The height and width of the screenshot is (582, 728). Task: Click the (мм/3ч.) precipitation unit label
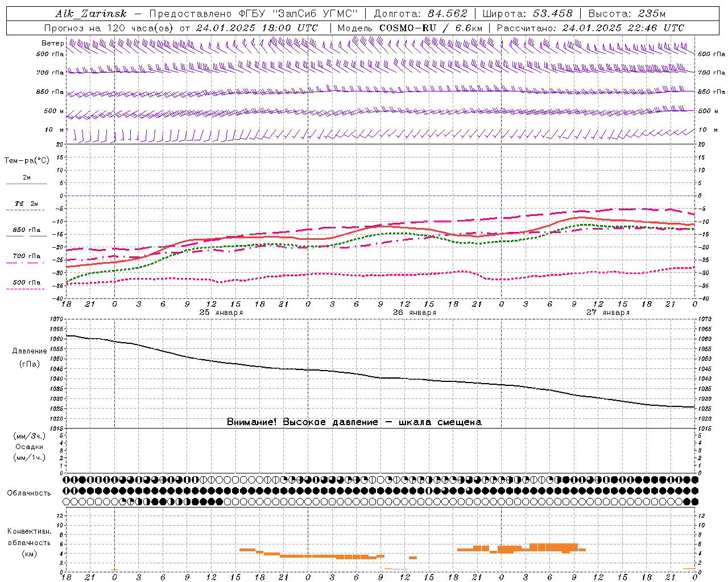(x=30, y=436)
